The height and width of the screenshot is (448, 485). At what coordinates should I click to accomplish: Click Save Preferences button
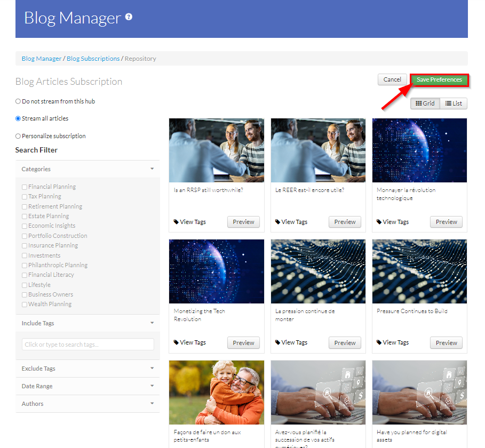[x=439, y=80]
